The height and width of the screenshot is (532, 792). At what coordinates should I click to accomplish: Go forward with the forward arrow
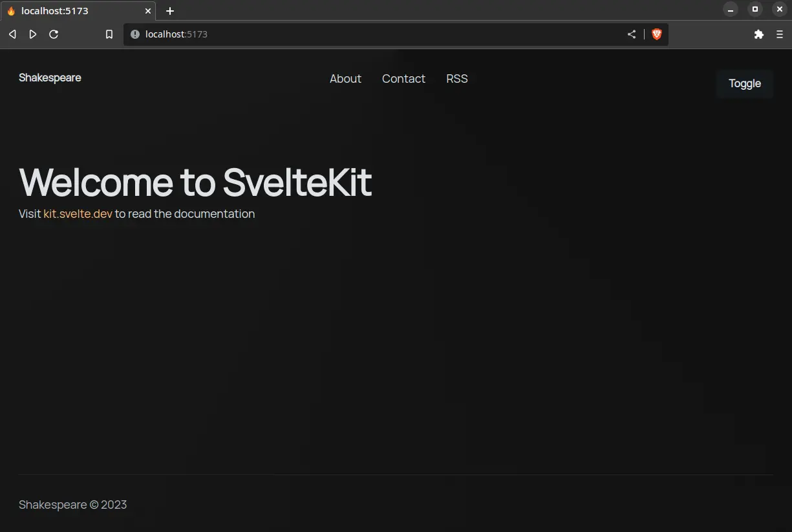[33, 34]
